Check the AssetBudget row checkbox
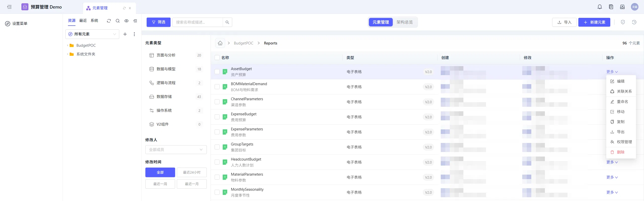Image resolution: width=644 pixels, height=201 pixels. coord(217,72)
